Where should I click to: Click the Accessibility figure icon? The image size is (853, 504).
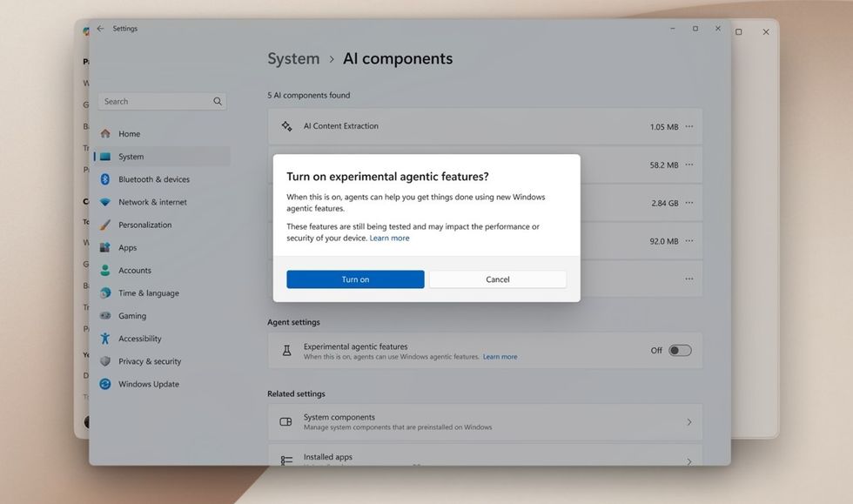point(105,339)
